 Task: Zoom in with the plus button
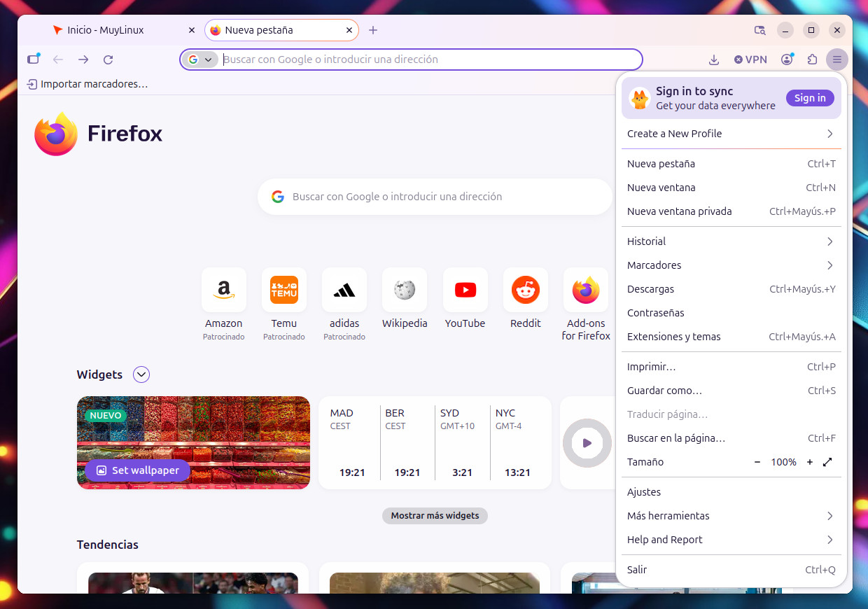810,462
